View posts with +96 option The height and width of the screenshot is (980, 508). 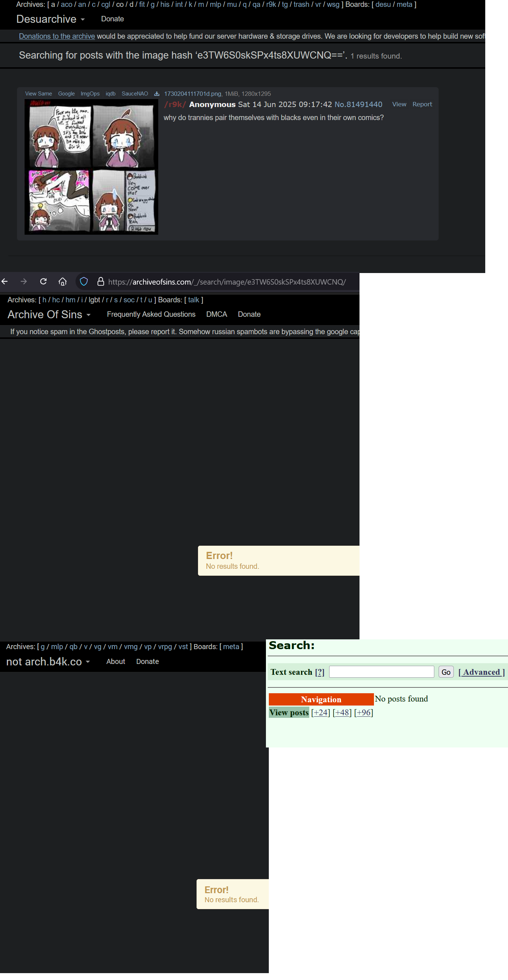(x=363, y=712)
